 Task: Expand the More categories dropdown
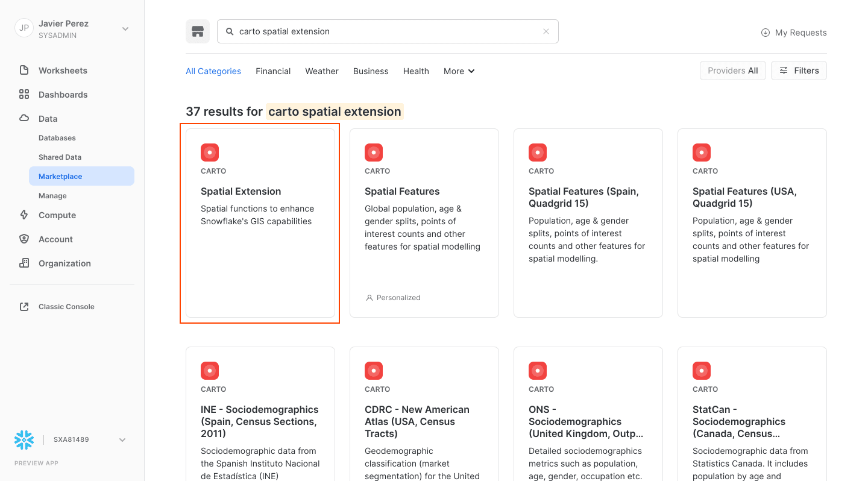[459, 71]
